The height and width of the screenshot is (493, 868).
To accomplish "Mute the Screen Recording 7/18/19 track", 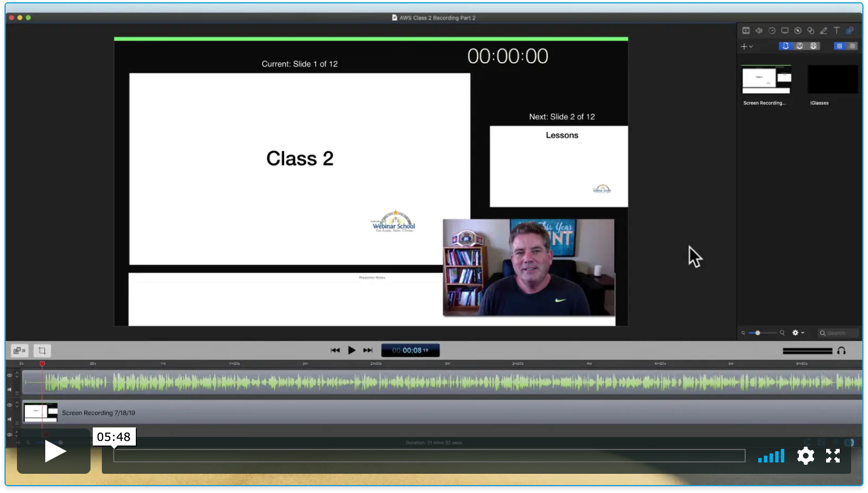I will tap(10, 420).
